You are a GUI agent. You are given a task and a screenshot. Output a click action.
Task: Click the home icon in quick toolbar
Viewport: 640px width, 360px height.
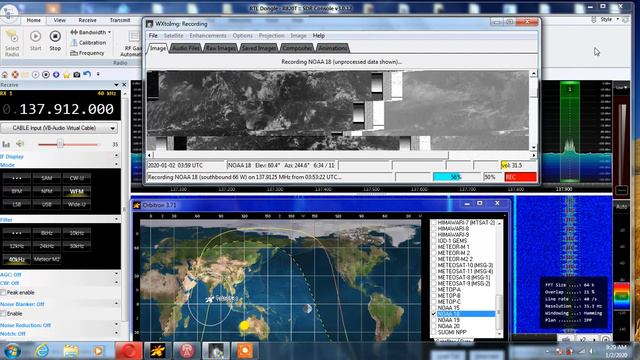[x=5, y=75]
